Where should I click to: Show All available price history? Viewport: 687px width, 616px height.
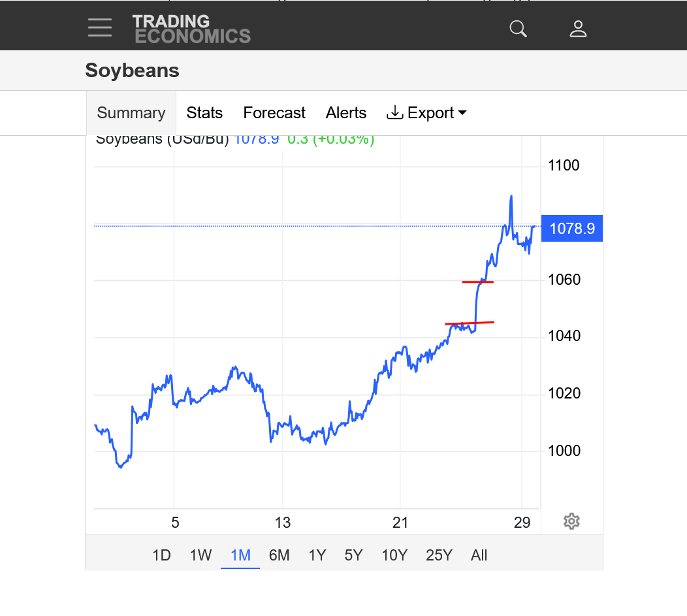click(x=479, y=555)
